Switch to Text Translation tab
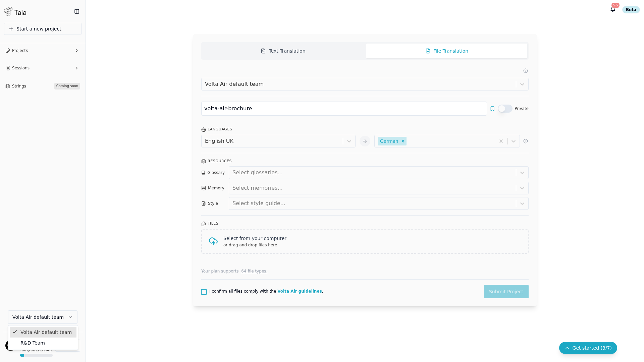 point(284,51)
